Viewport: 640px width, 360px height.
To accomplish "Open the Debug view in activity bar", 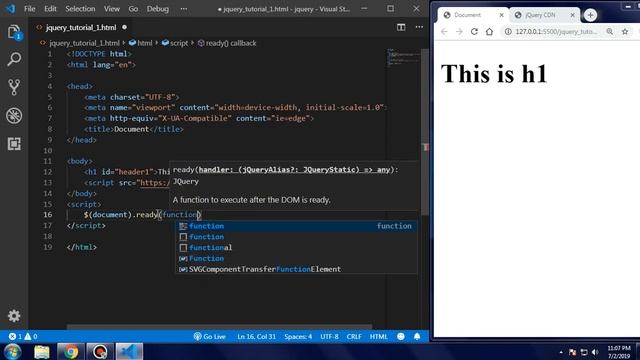I will point(14,116).
